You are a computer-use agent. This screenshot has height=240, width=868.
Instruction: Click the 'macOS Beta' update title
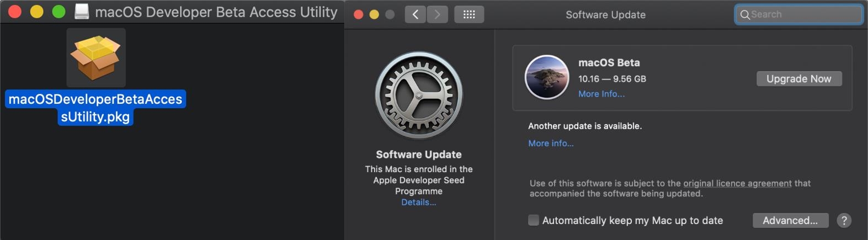(609, 62)
